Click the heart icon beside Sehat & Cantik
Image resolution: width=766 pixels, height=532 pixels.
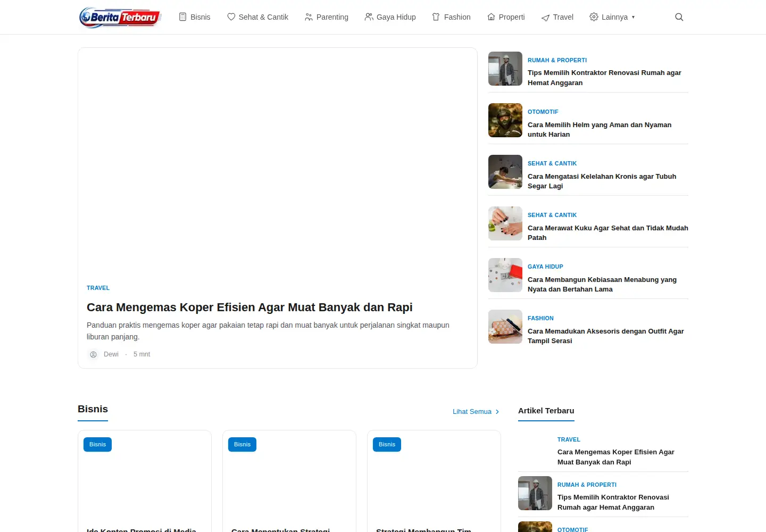coord(231,17)
